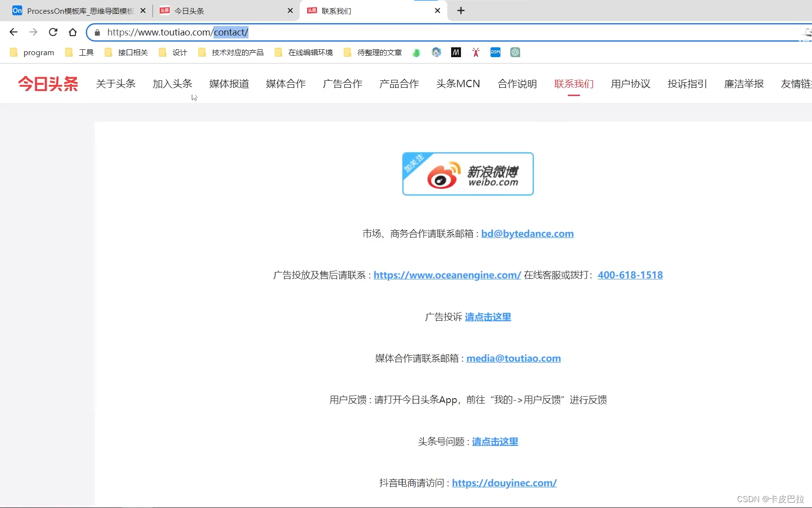Open the douyinec.com link

click(504, 483)
